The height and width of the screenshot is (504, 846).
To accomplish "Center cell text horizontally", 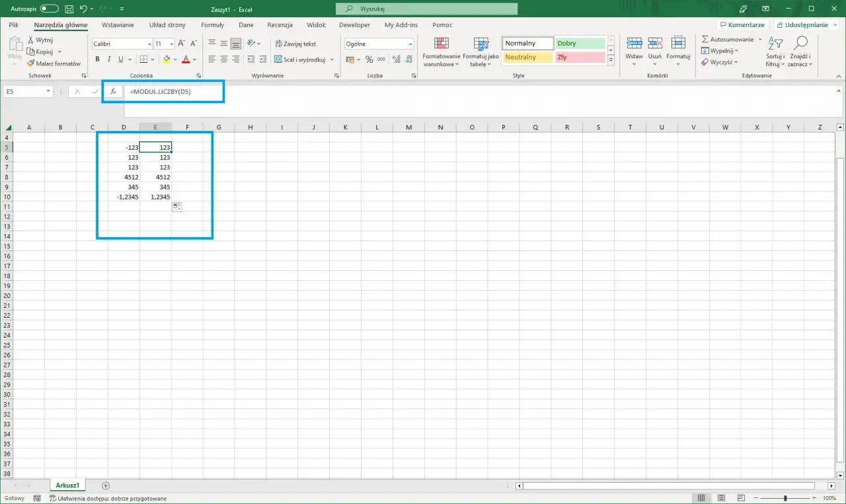I will pyautogui.click(x=224, y=59).
